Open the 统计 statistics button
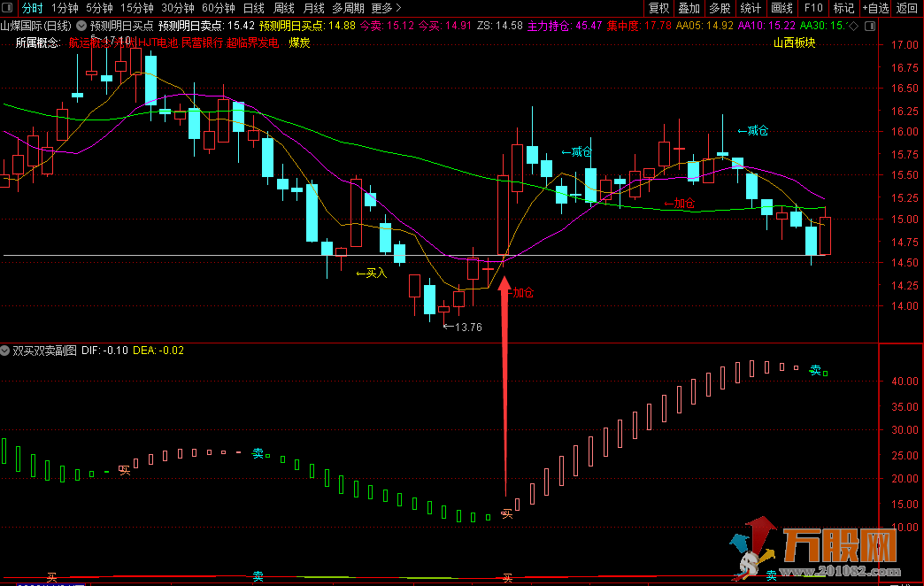Screen dimensions: 924x586 tap(751, 8)
